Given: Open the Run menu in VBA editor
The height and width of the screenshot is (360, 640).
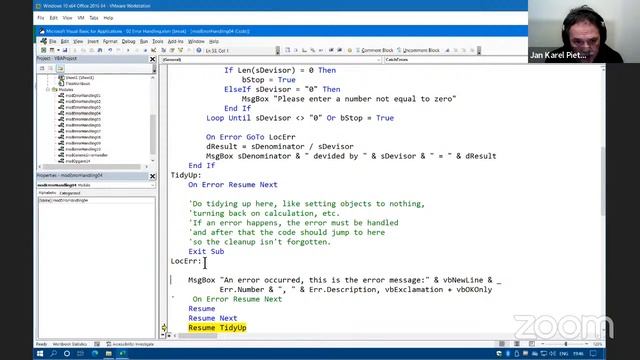Looking at the screenshot, I should pyautogui.click(x=144, y=41).
